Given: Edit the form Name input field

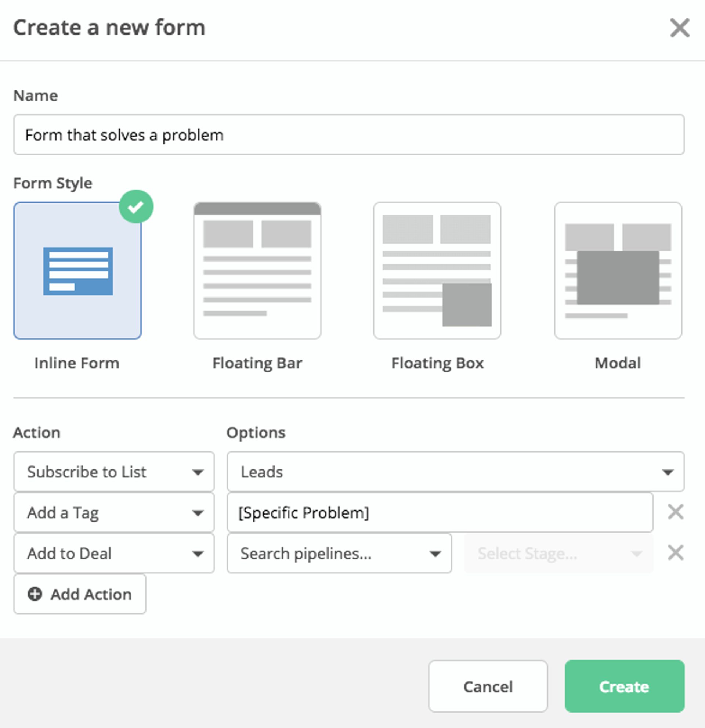Looking at the screenshot, I should (x=349, y=134).
